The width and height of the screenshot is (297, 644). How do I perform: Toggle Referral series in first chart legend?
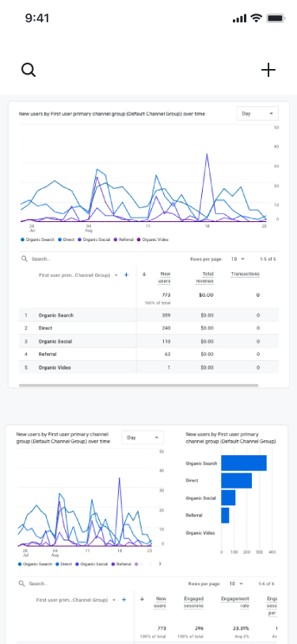click(x=124, y=240)
